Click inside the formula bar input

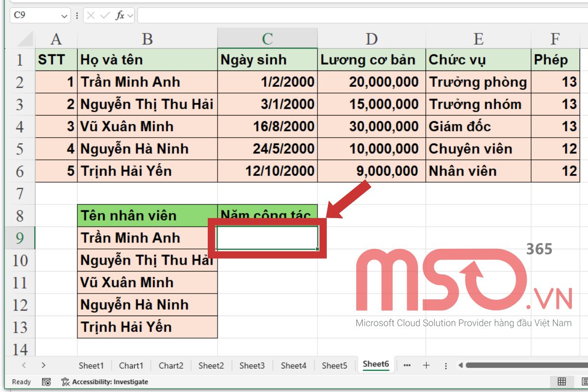[363, 15]
